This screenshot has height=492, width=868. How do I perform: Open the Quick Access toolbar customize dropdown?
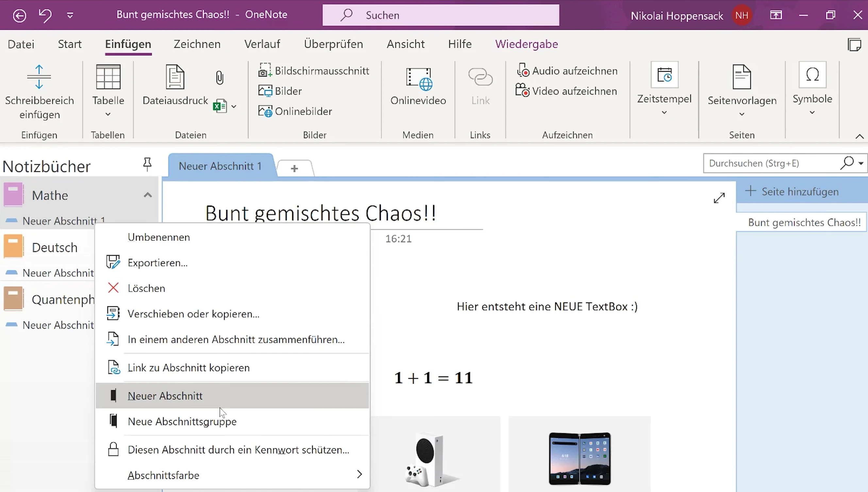click(70, 15)
